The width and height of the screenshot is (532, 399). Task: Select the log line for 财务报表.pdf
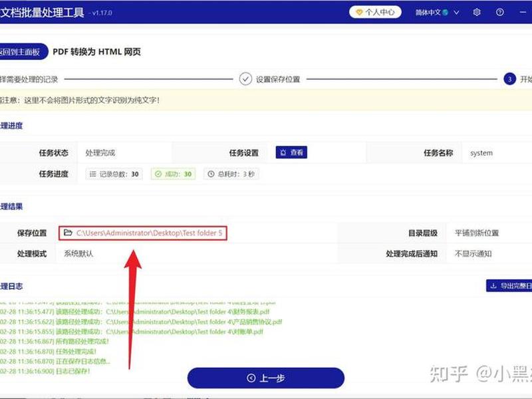135,311
